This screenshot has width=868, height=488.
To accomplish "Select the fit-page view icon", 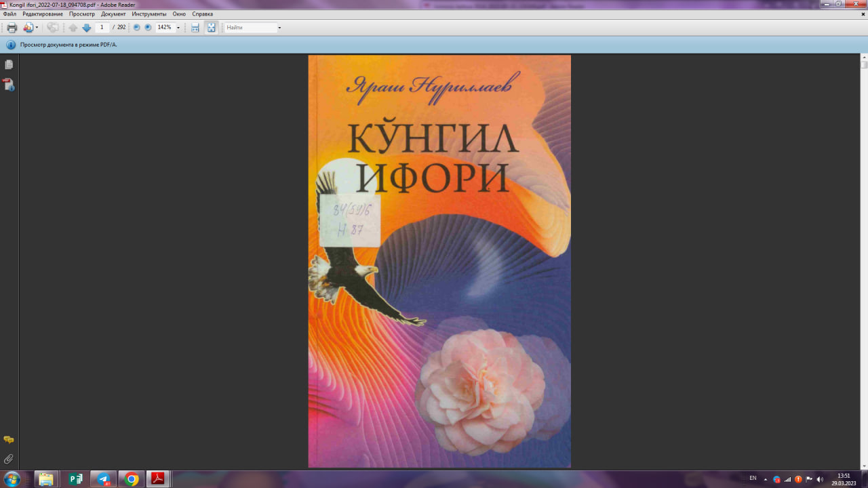I will [x=211, y=28].
